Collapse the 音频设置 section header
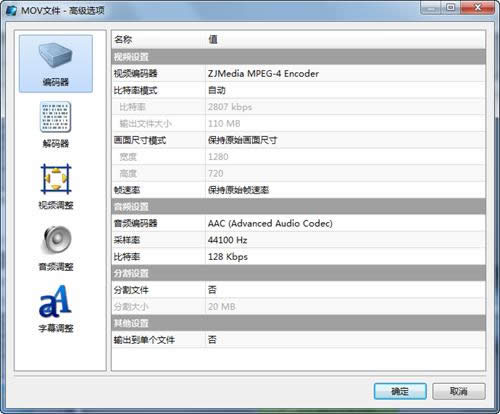Image resolution: width=500 pixels, height=414 pixels. pyautogui.click(x=298, y=207)
